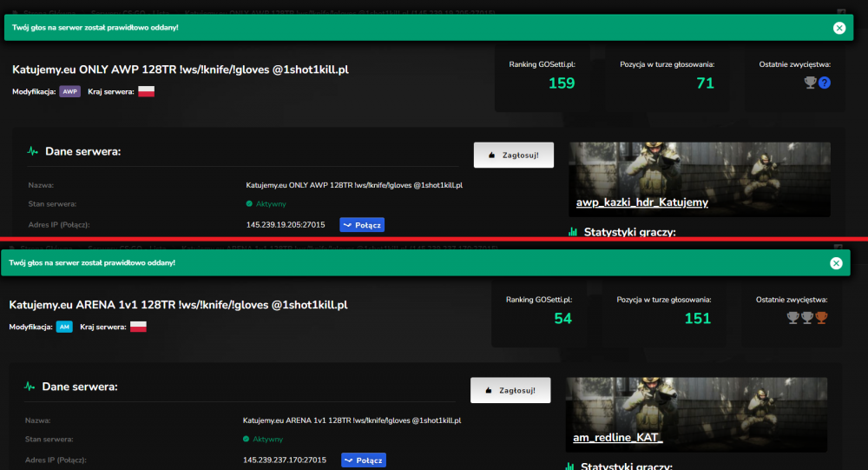
Task: Click GOSetti ranking value 54
Action: [562, 318]
